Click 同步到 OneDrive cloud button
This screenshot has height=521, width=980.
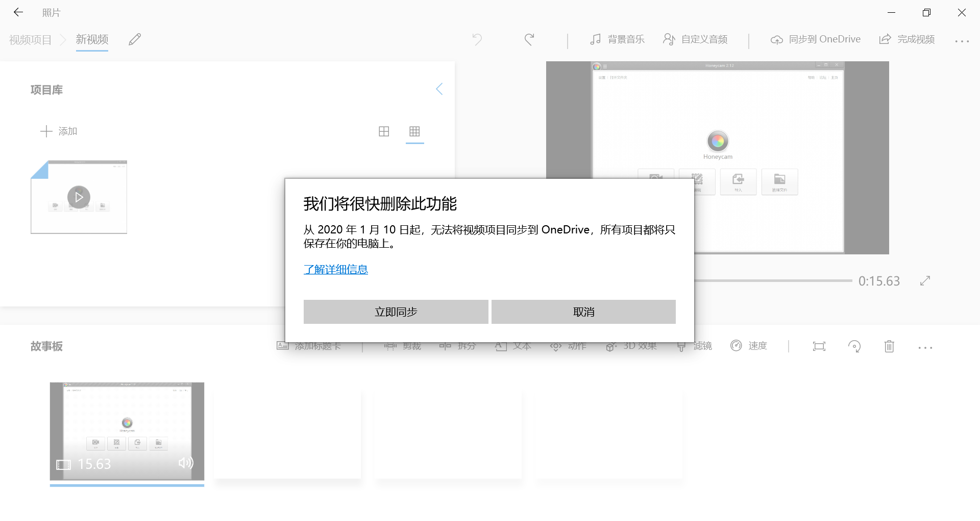[816, 39]
